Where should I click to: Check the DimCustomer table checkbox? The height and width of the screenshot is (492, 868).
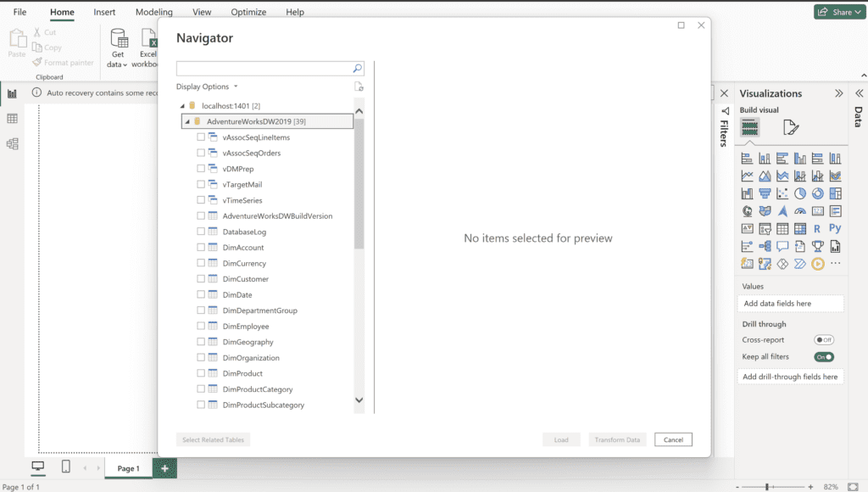point(201,279)
